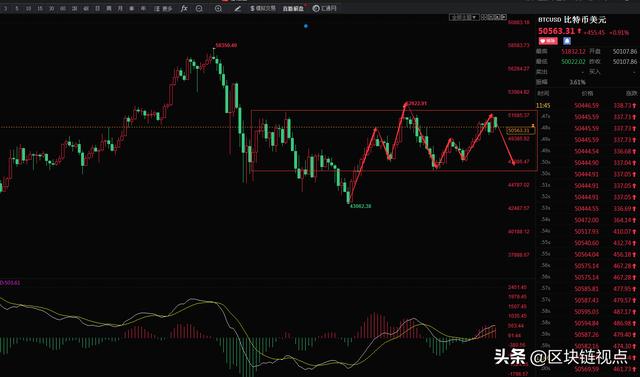Switch to 日 daily period tab
The width and height of the screenshot is (640, 377).
click(97, 8)
